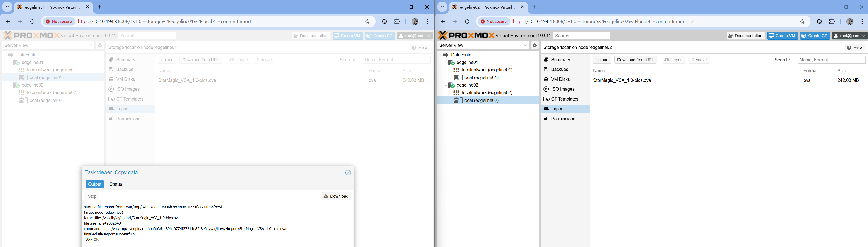Click the Not secure badge in edgeline02 address bar
868x247 pixels.
click(494, 22)
